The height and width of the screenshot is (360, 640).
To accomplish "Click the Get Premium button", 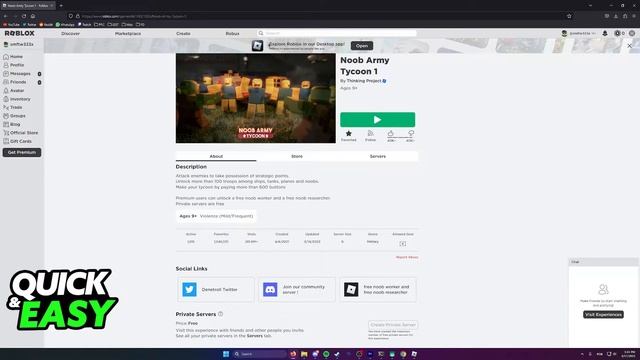I will 22,152.
